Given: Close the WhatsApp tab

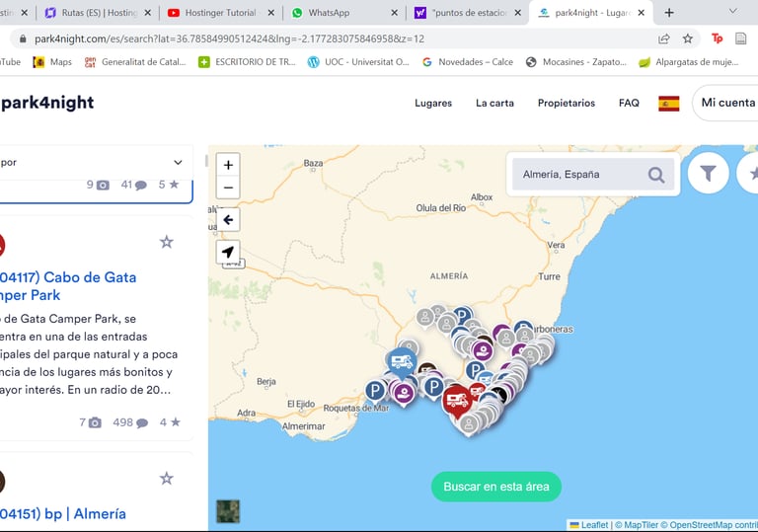Looking at the screenshot, I should (x=395, y=13).
